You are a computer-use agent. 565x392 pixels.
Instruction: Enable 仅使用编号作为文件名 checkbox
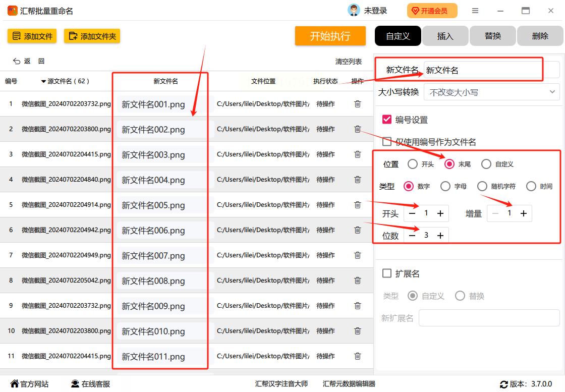pos(387,142)
